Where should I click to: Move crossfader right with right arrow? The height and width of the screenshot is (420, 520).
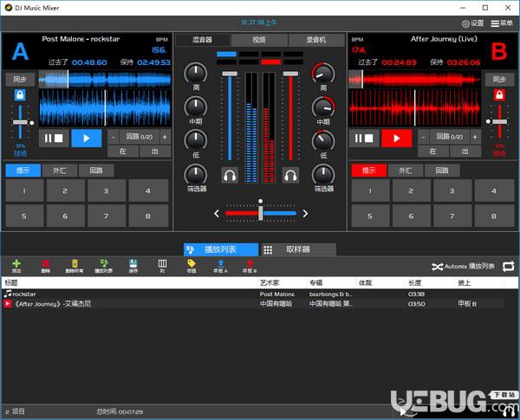[305, 214]
